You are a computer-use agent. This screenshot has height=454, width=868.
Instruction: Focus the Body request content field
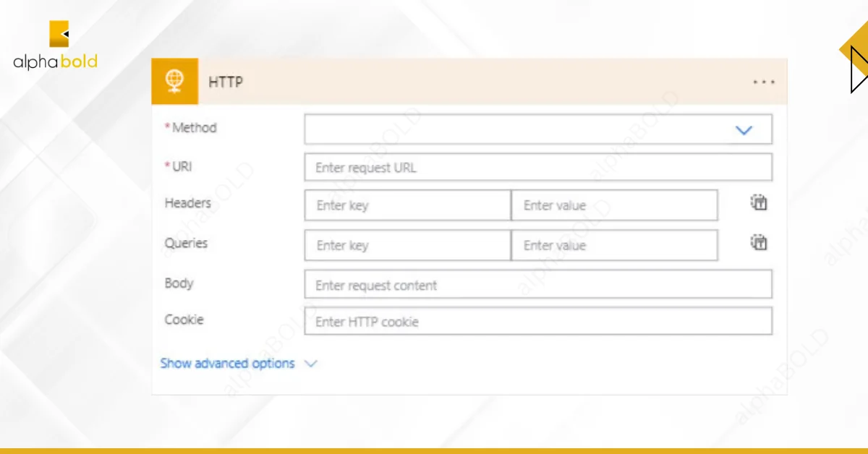(538, 284)
